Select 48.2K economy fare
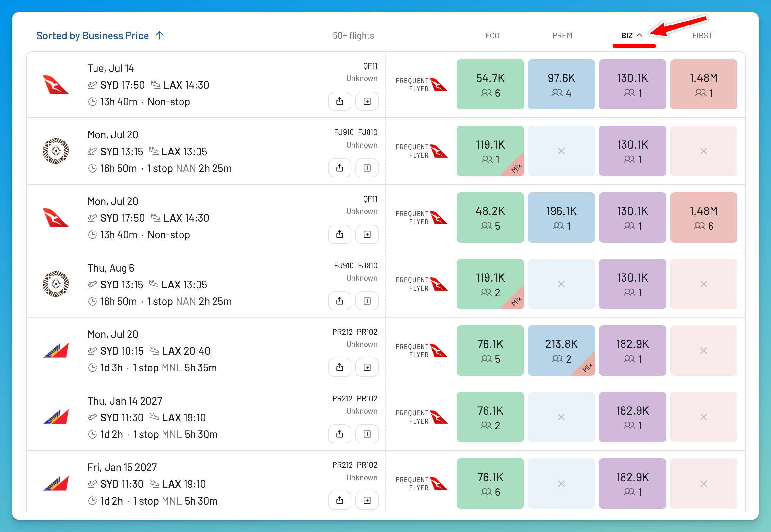Viewport: 771px width, 532px height. pos(490,218)
